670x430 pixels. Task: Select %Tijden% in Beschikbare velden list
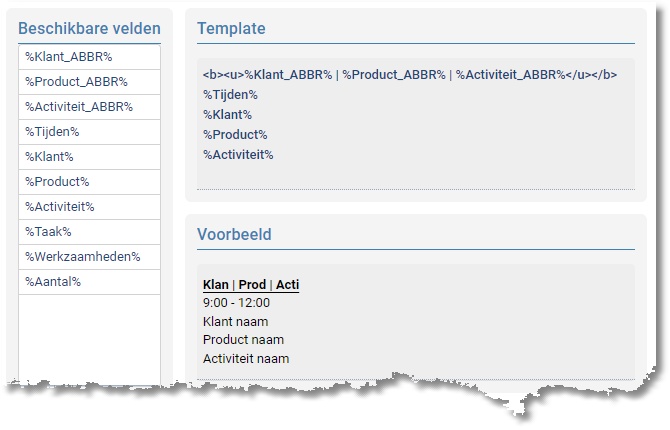[x=52, y=132]
